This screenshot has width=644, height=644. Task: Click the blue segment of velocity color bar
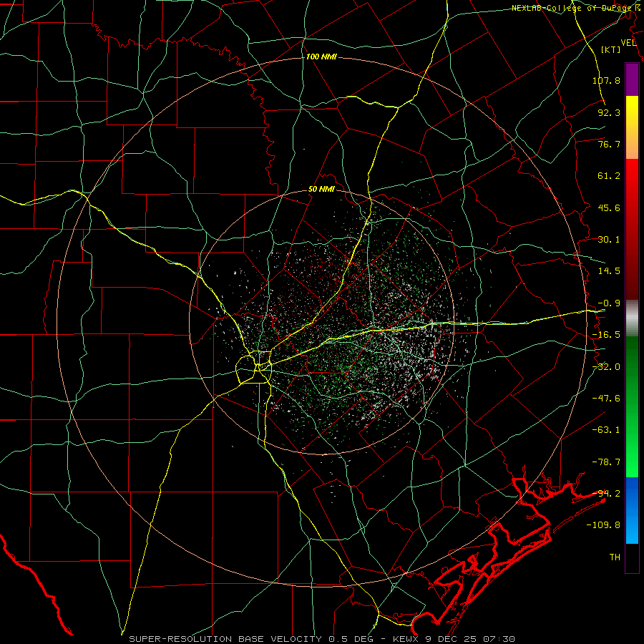(x=632, y=510)
